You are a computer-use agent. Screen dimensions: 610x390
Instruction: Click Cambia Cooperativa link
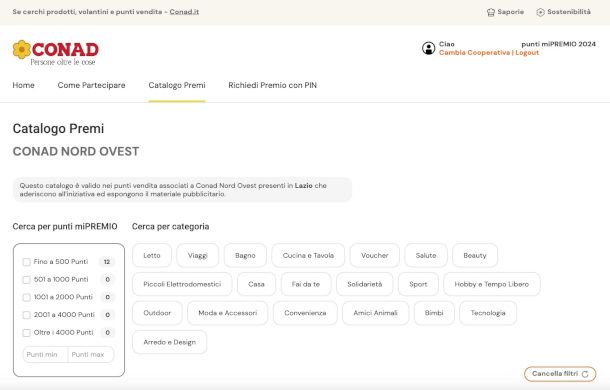click(x=474, y=53)
